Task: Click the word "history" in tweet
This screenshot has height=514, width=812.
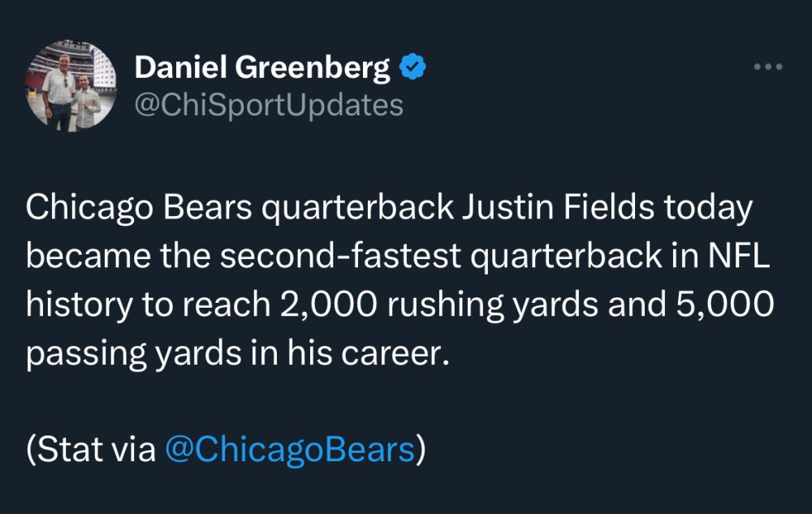Action: pos(80,305)
